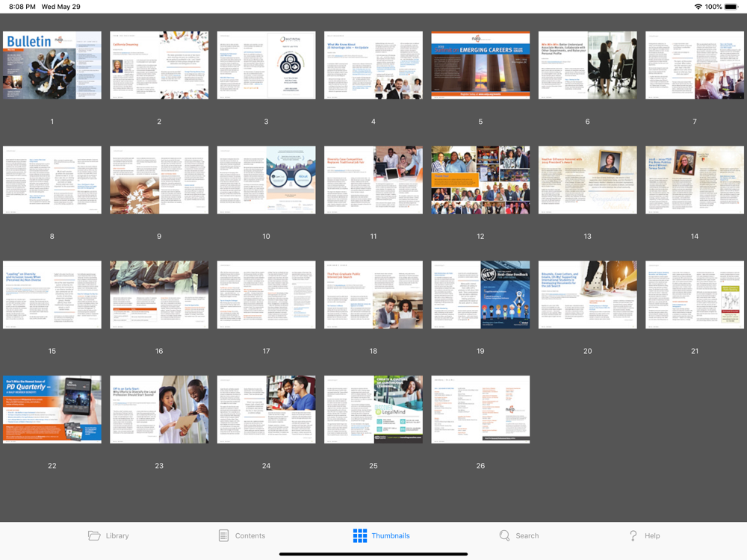This screenshot has height=560, width=747.
Task: Tap the Contents page icon
Action: (223, 535)
